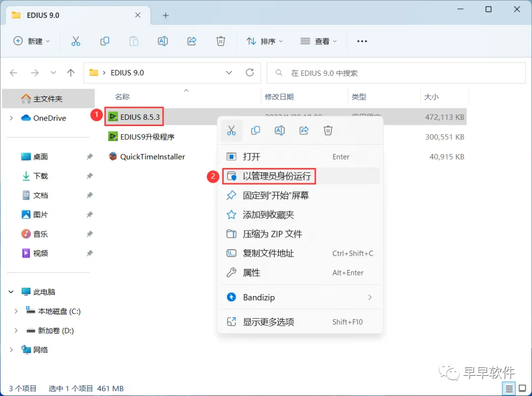The height and width of the screenshot is (396, 532).
Task: Choose 打开 in the context menu
Action: (300, 157)
